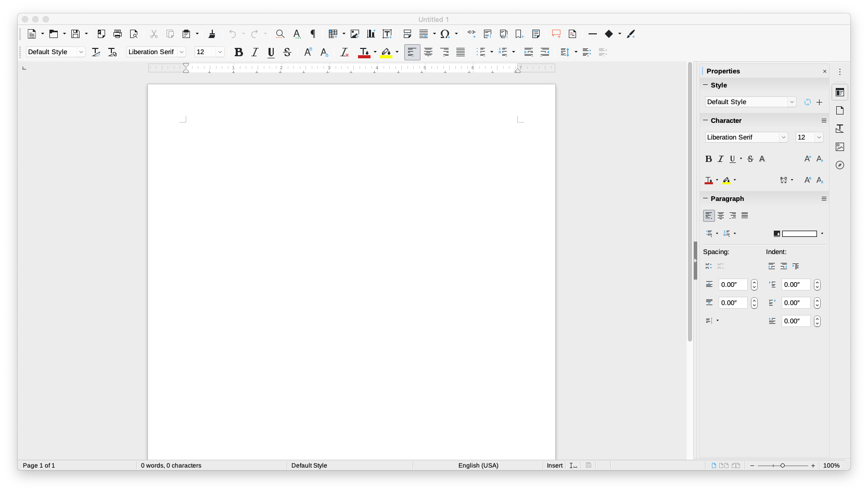Toggle Italic in formatting toolbar
This screenshot has width=868, height=492.
[255, 52]
